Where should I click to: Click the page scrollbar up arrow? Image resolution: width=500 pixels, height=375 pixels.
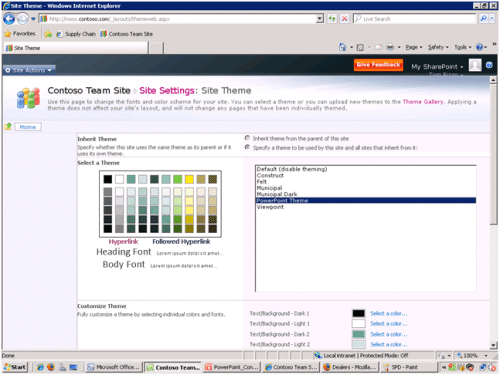(493, 80)
